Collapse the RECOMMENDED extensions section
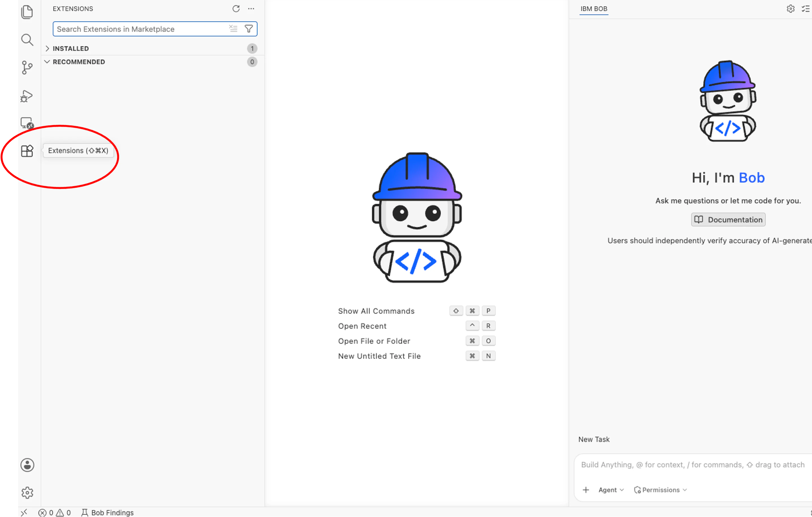The height and width of the screenshot is (517, 812). (x=79, y=62)
